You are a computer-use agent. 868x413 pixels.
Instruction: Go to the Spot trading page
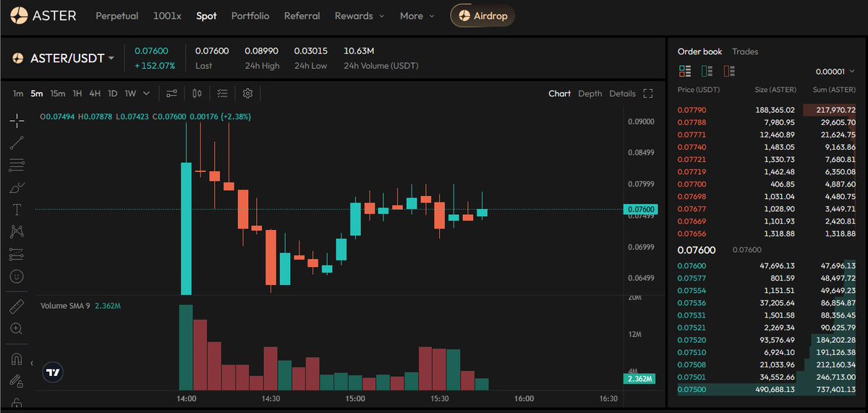pos(206,15)
